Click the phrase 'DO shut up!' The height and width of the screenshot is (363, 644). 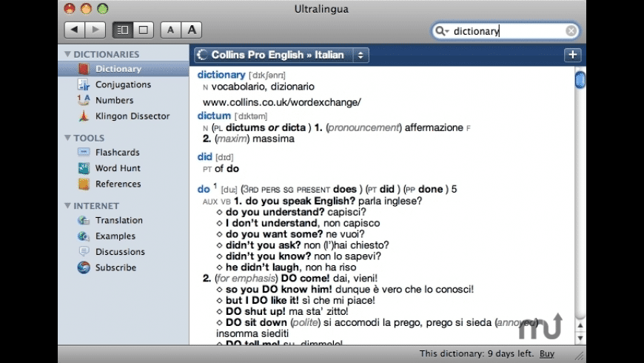coord(256,311)
